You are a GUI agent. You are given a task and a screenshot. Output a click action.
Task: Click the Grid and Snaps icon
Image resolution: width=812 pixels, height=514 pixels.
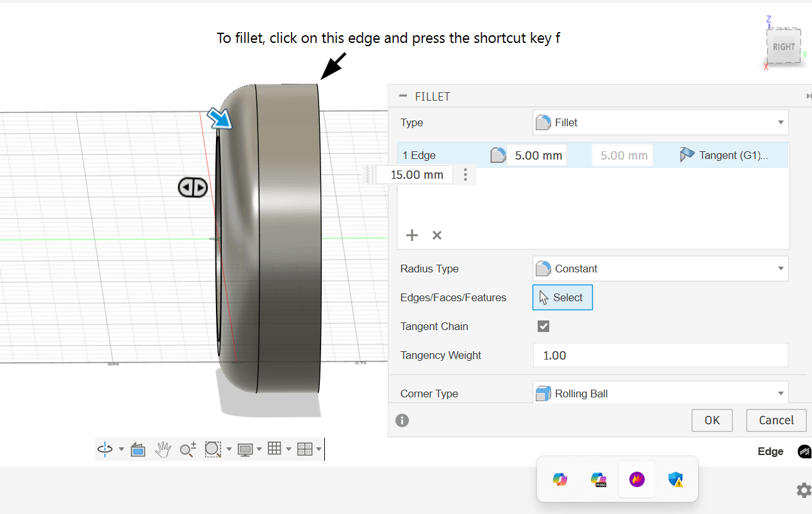click(x=274, y=449)
